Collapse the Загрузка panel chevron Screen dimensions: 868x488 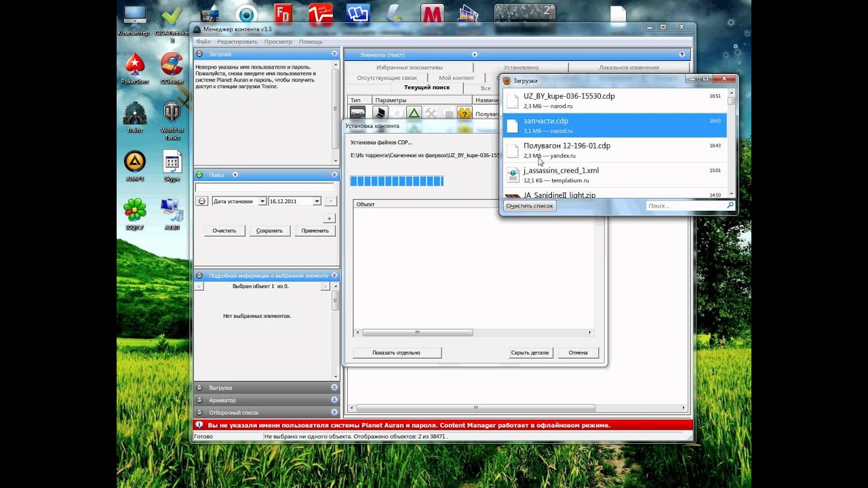(x=334, y=54)
